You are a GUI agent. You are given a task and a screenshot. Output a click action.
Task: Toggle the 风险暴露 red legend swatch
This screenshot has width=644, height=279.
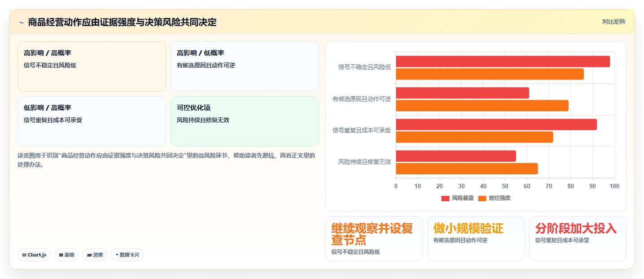[x=445, y=198]
